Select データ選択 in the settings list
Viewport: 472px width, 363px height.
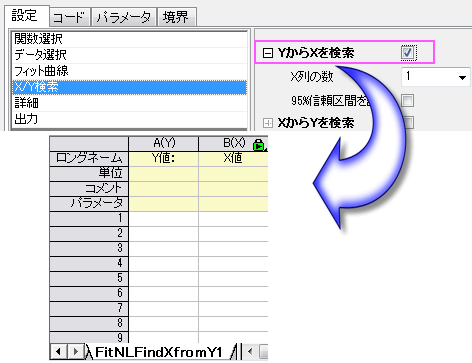tap(129, 55)
